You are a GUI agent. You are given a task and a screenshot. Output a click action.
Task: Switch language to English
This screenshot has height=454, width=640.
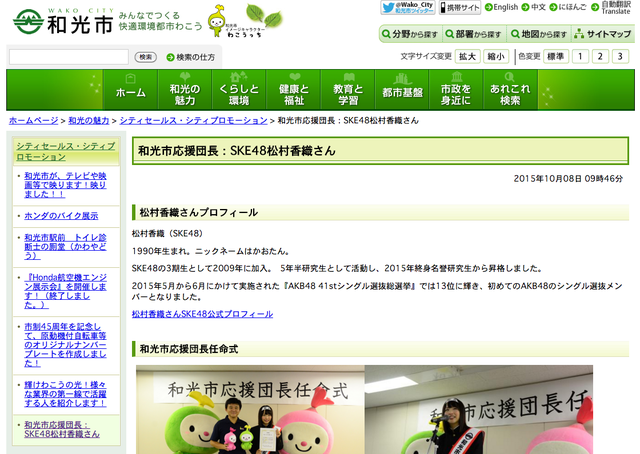(501, 7)
